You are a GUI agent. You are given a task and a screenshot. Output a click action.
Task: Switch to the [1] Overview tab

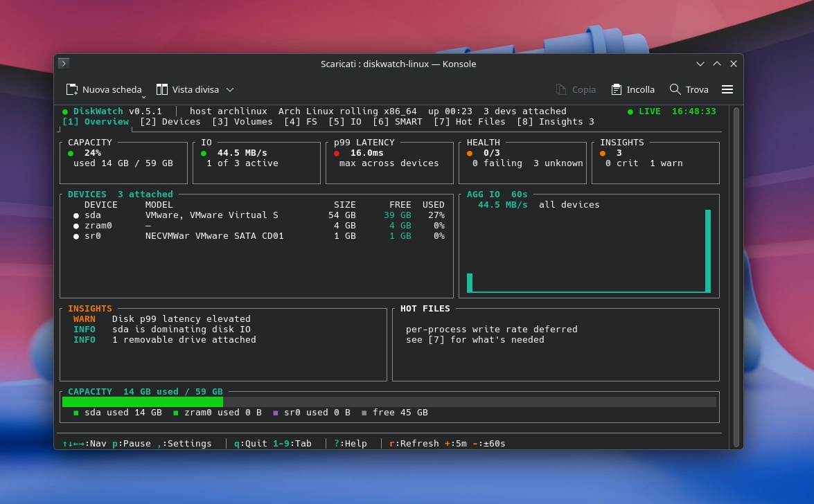click(x=96, y=121)
